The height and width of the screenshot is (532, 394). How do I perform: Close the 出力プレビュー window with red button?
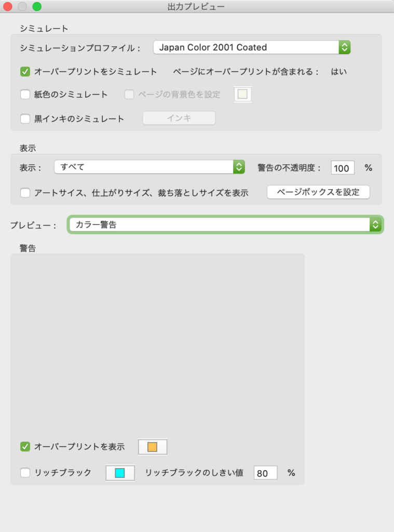[8, 7]
